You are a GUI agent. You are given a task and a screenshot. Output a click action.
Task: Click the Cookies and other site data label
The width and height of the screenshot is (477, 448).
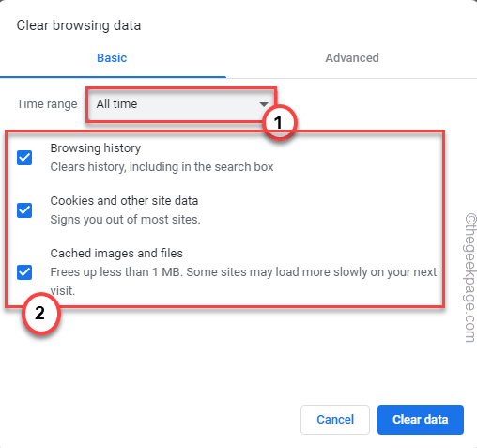[124, 201]
